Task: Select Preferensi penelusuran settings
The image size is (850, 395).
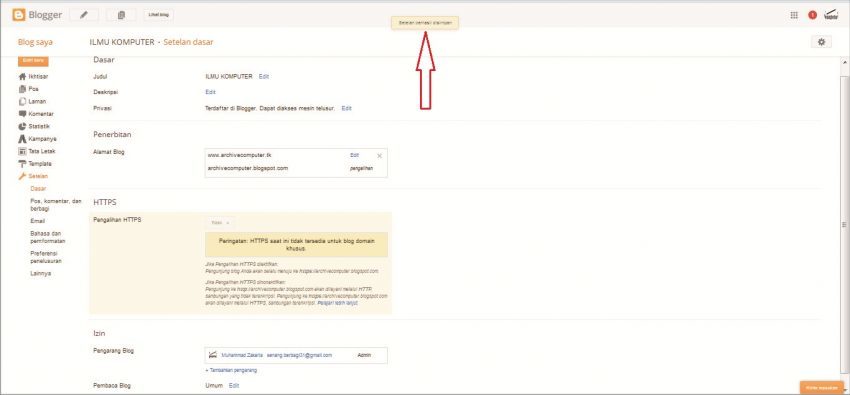Action: tap(46, 257)
